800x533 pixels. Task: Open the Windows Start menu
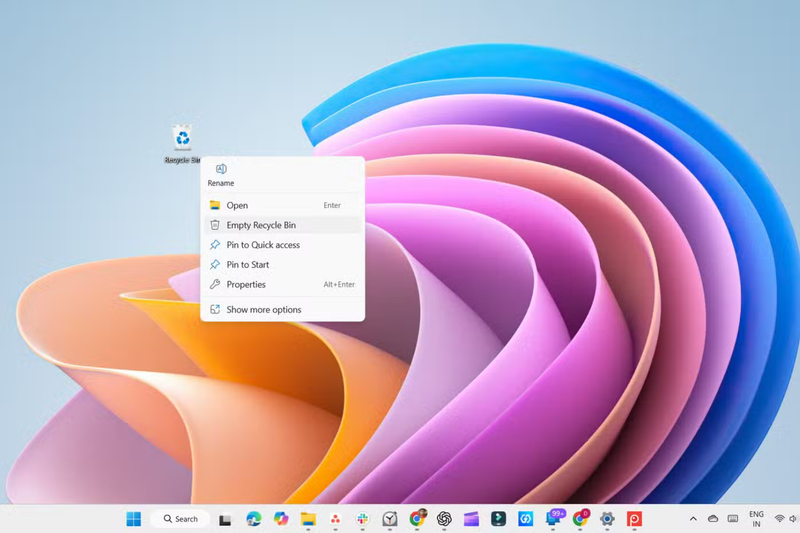[x=133, y=519]
